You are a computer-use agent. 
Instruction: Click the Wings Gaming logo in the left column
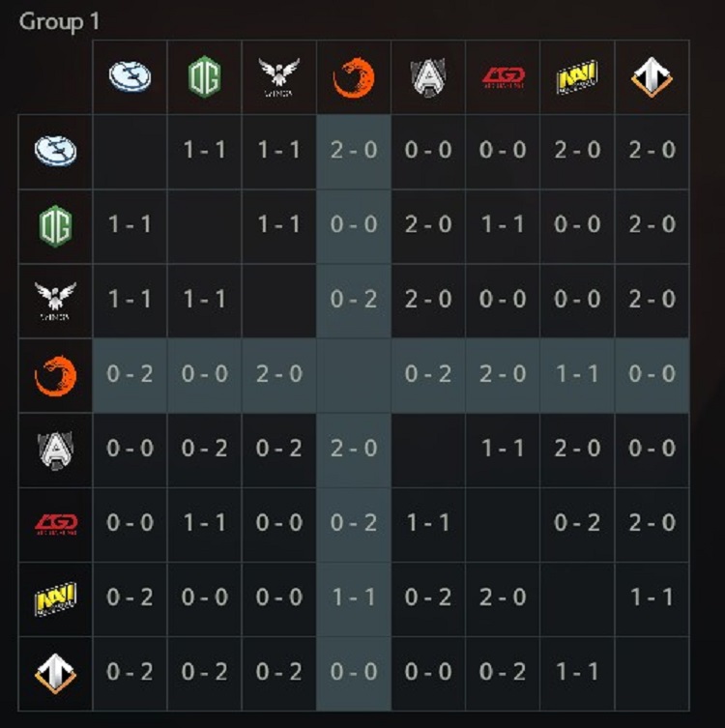(x=55, y=300)
